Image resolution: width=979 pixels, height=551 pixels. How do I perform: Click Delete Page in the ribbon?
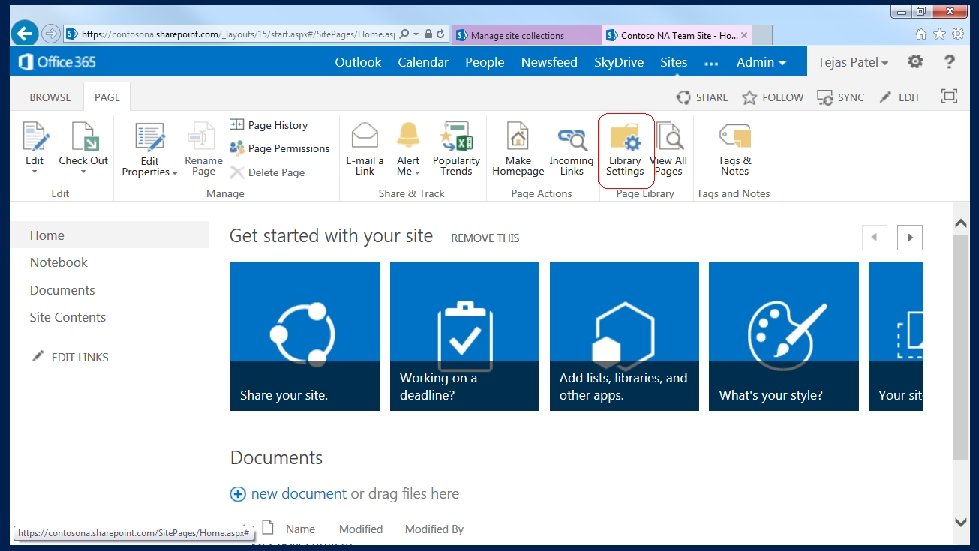pos(268,172)
